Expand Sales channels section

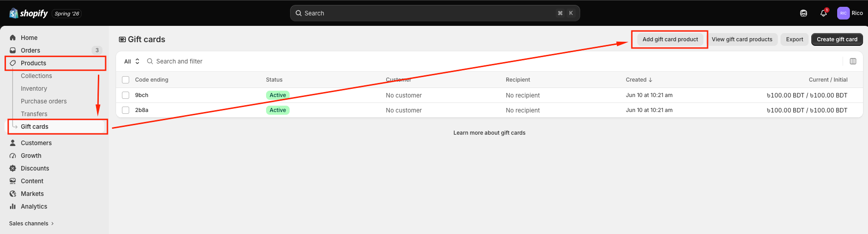32,224
